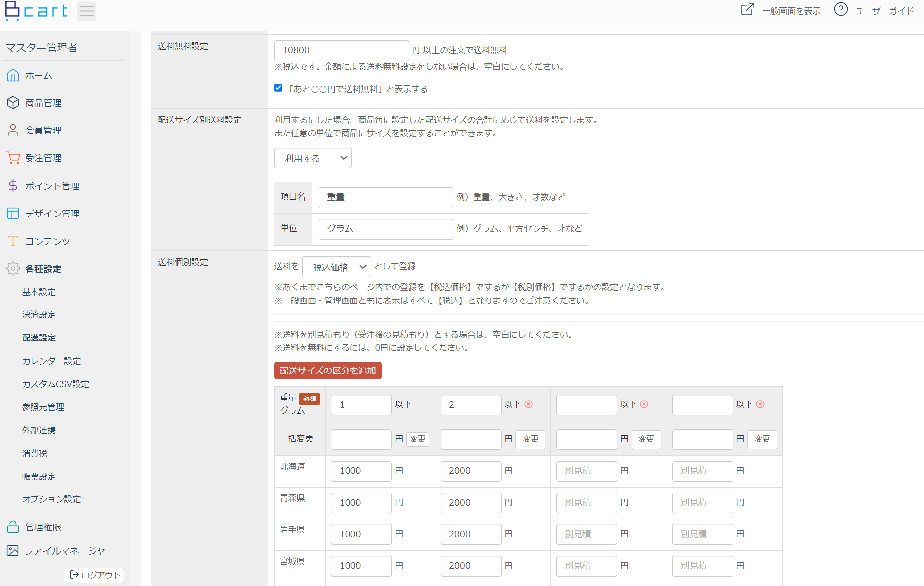Open the 税込価格 dropdown
The height and width of the screenshot is (586, 924).
click(x=337, y=267)
